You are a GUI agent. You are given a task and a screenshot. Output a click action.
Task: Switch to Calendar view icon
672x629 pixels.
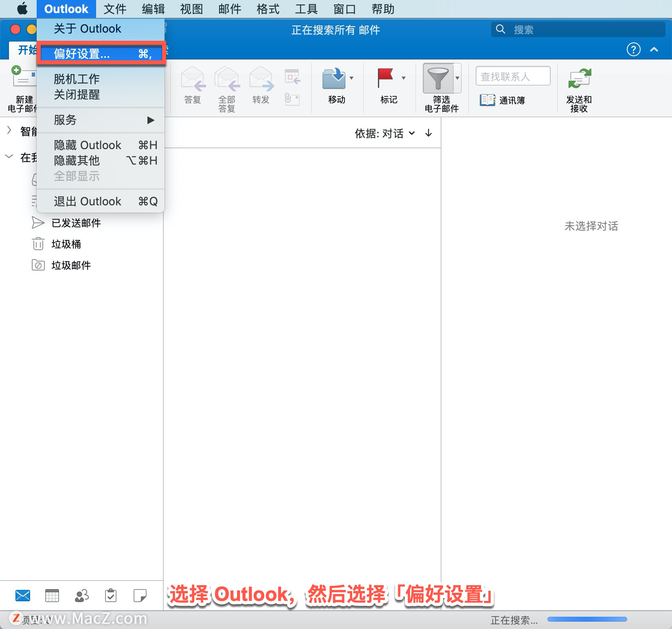tap(52, 596)
